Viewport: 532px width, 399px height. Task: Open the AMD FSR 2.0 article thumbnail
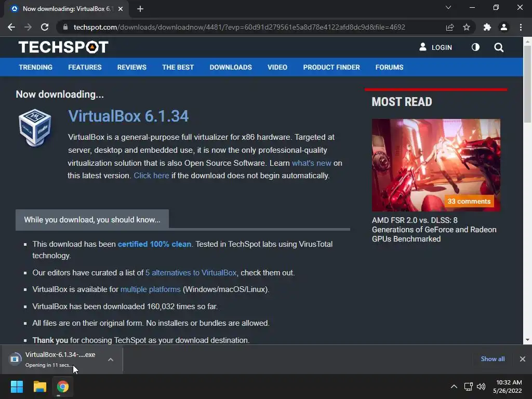pyautogui.click(x=436, y=165)
